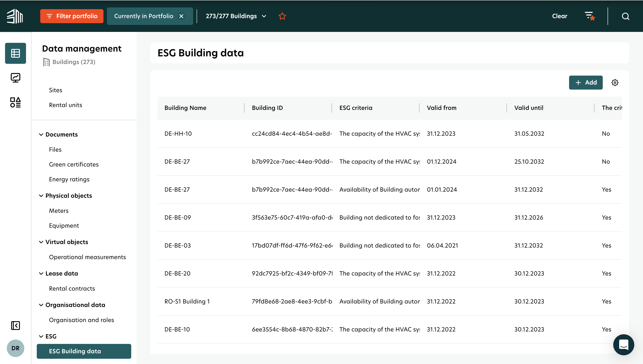This screenshot has height=364, width=643.
Task: Click the search magnifier icon
Action: coord(626,16)
